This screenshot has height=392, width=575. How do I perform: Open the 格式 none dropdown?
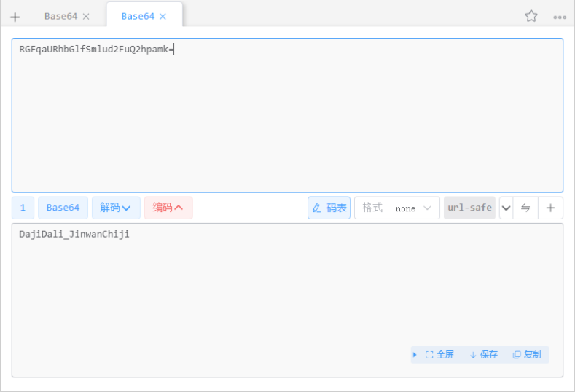coord(397,208)
